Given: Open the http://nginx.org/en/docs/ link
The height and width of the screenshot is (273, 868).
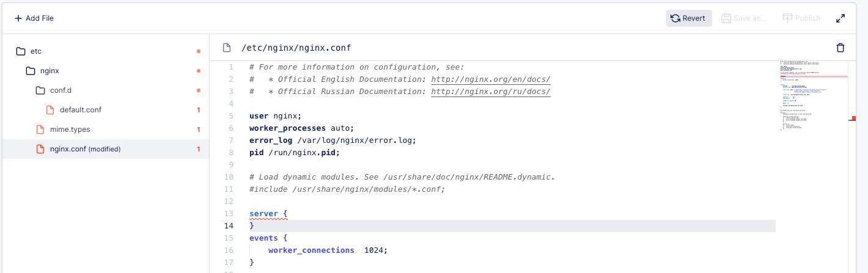Looking at the screenshot, I should [x=491, y=79].
